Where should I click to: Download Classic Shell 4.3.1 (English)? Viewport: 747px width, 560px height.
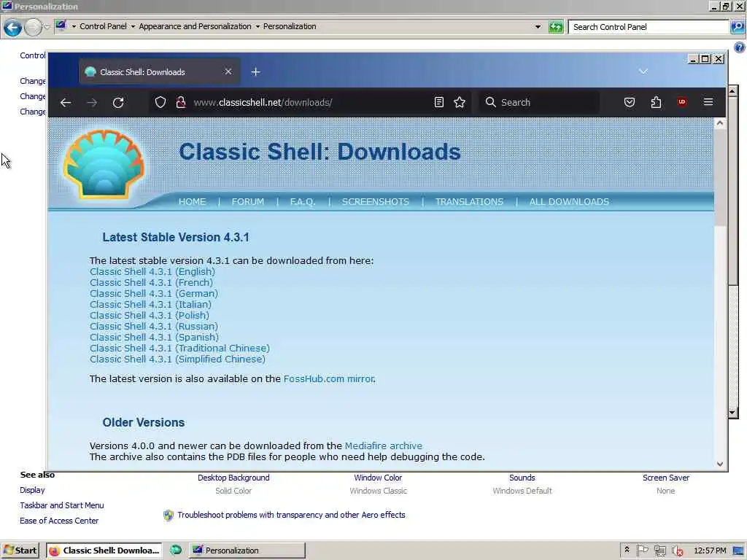(152, 271)
